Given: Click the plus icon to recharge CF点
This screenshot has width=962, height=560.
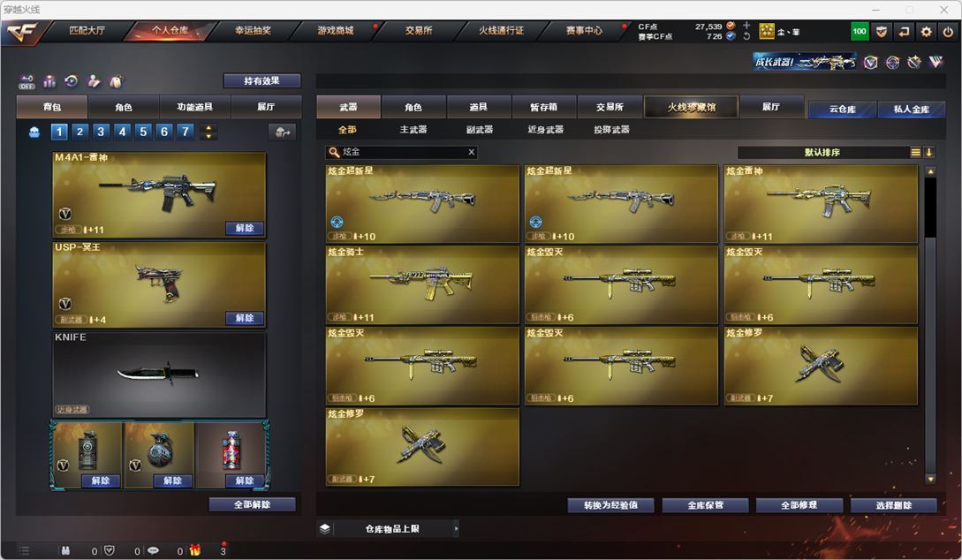Looking at the screenshot, I should (x=746, y=26).
